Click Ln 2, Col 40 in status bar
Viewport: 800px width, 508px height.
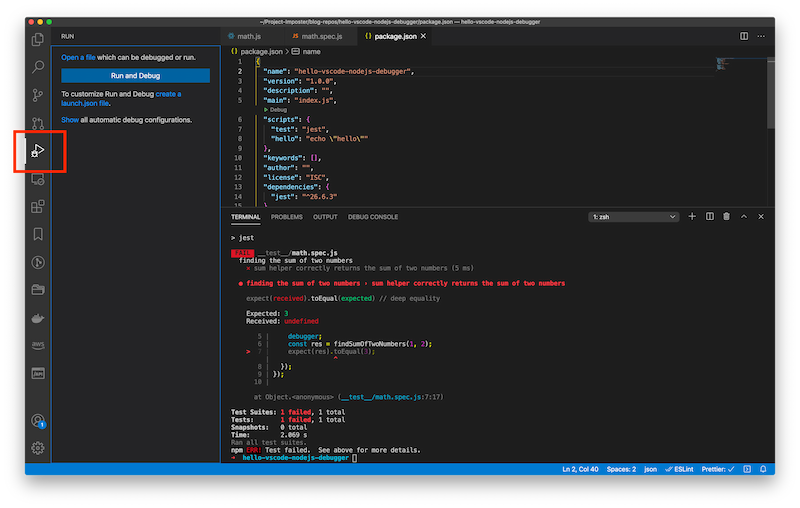[580, 469]
